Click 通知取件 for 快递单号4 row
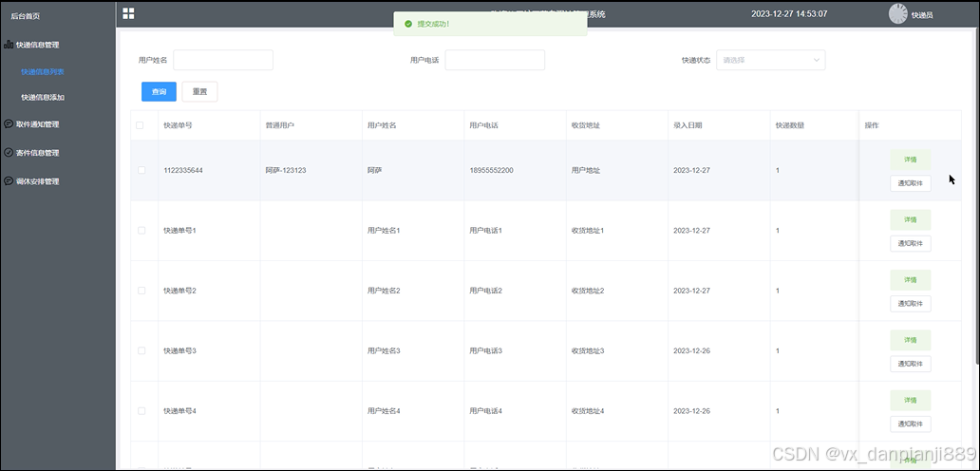This screenshot has height=471, width=980. (911, 424)
